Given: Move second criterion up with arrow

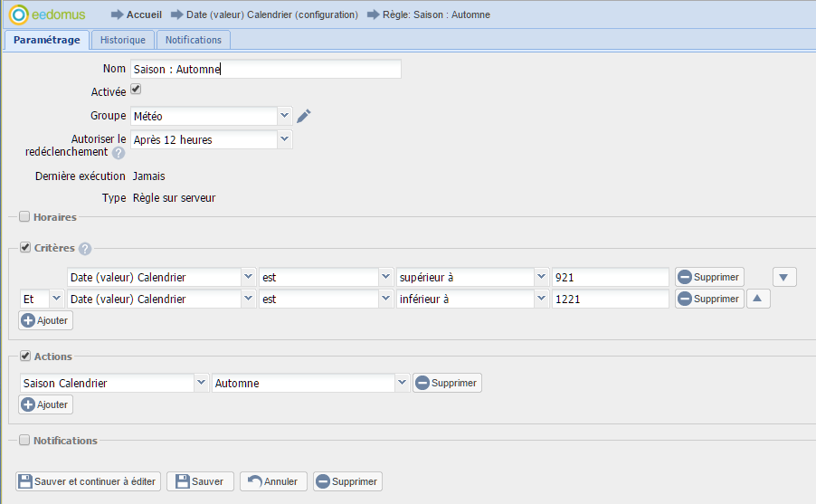Looking at the screenshot, I should 758,299.
